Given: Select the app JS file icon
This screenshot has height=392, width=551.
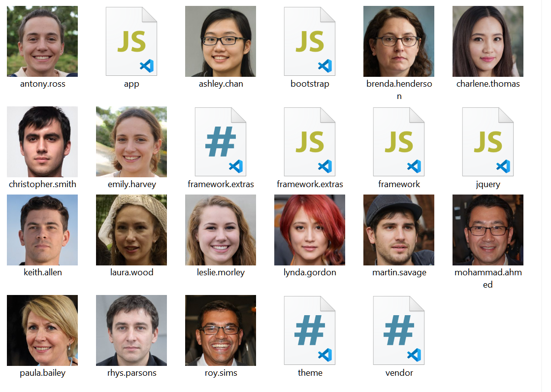Looking at the screenshot, I should click(131, 41).
